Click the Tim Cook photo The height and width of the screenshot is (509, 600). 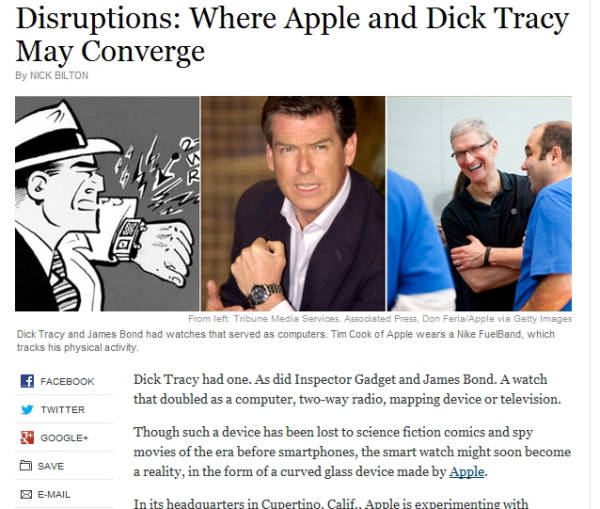point(479,203)
